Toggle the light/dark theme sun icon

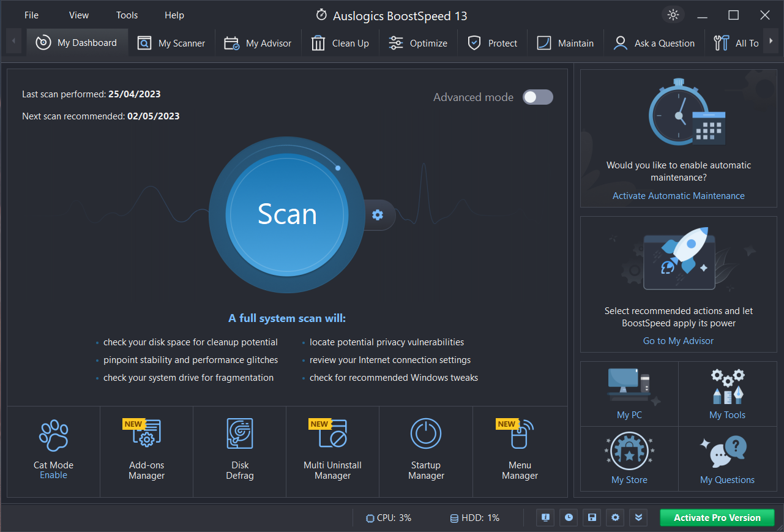click(x=674, y=15)
